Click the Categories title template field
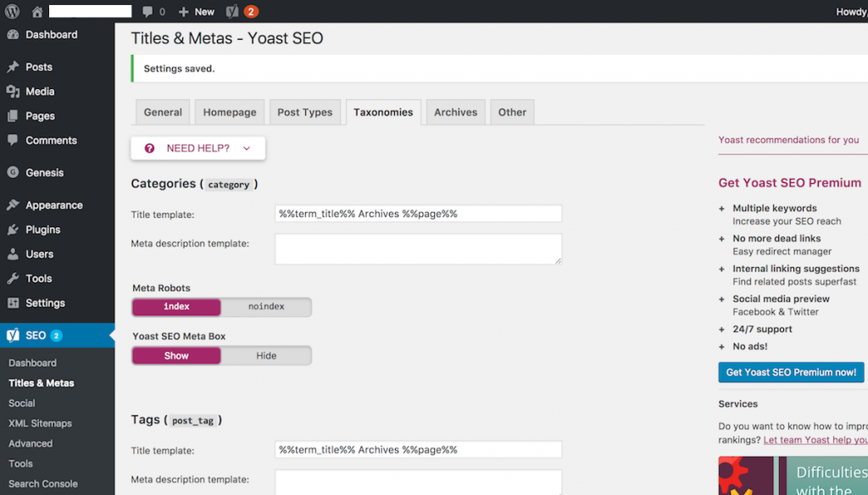 point(419,214)
